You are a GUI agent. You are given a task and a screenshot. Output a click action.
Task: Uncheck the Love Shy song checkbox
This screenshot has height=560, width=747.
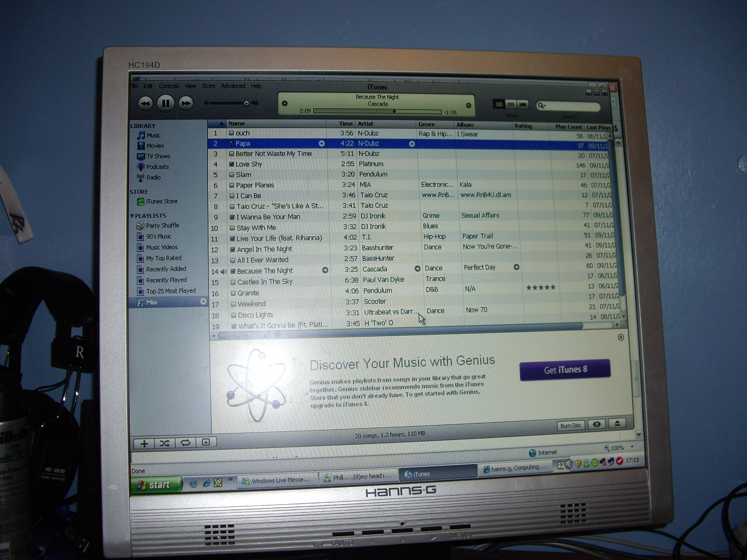[232, 164]
